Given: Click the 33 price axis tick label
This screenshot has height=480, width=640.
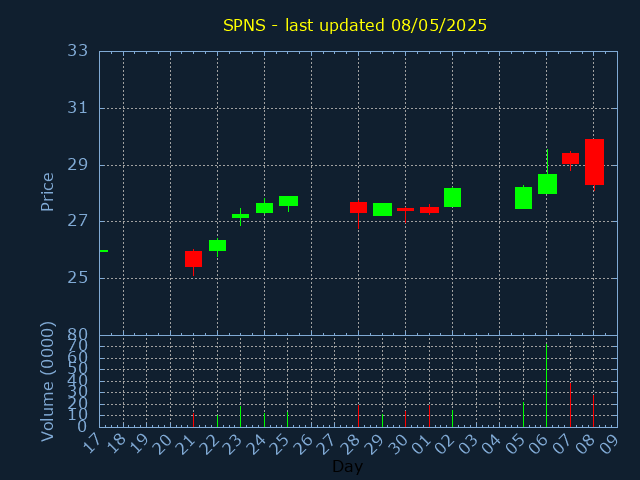Looking at the screenshot, I should click(78, 51).
